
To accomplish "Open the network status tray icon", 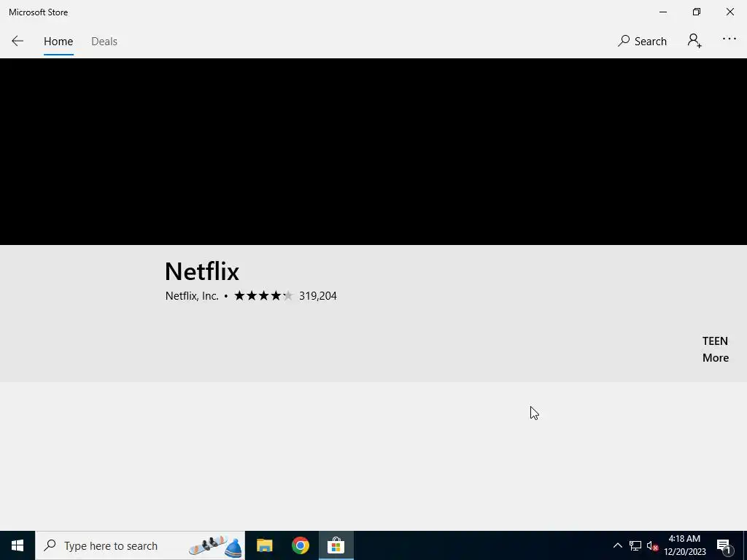I will tap(635, 545).
